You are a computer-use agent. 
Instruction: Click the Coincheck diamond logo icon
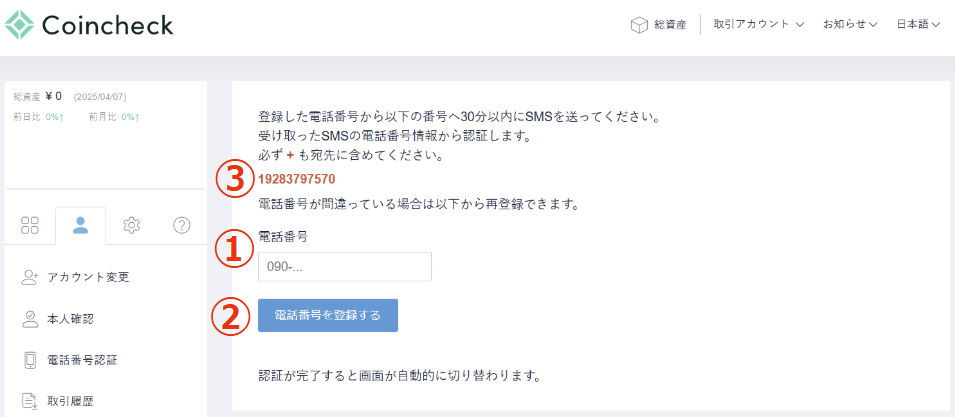(20, 25)
